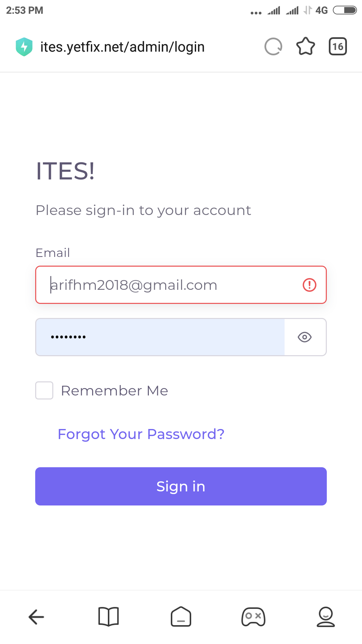Tap the home icon in bottom bar
This screenshot has height=644, width=362.
(181, 616)
